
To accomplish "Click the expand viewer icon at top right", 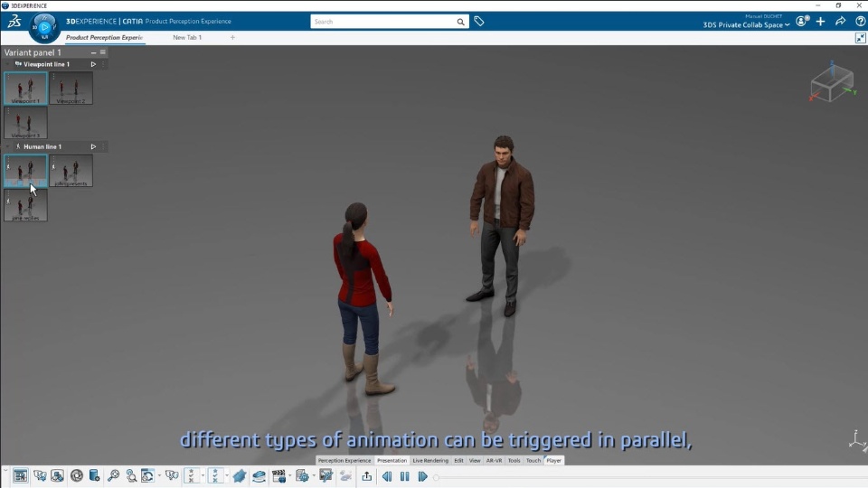I will (x=860, y=38).
